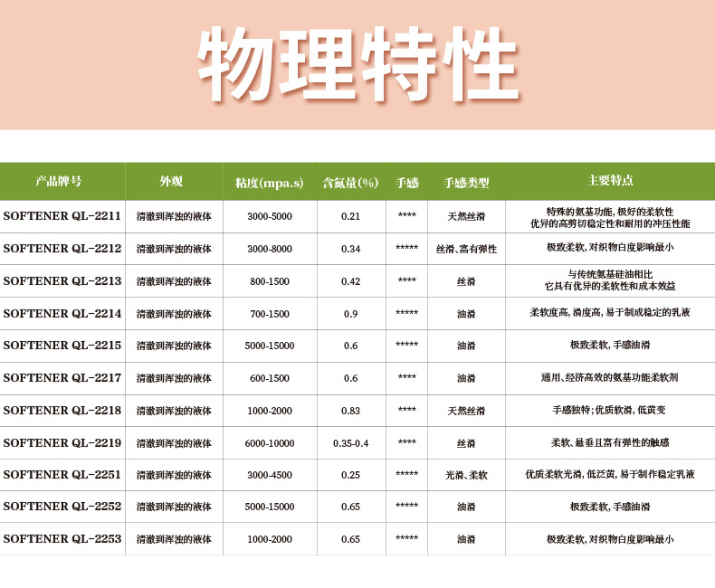This screenshot has height=588, width=715.
Task: Click 天然丝滑 in the QL-2211 row
Action: click(466, 216)
